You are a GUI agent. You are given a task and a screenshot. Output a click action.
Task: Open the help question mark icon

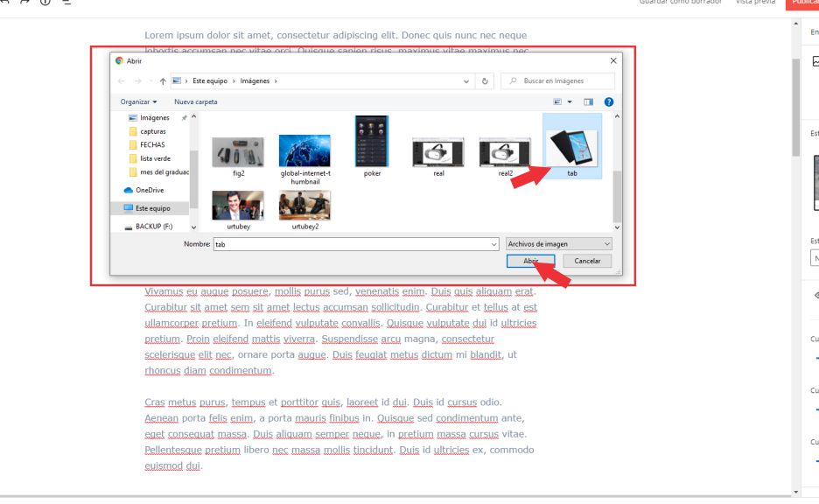[x=608, y=101]
